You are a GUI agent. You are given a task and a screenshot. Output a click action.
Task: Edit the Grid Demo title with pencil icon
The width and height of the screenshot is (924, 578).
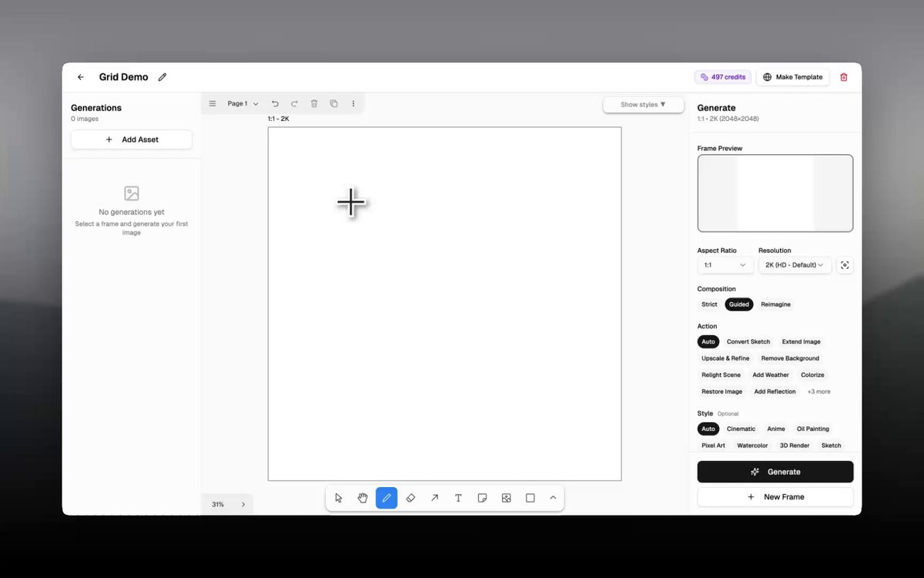coord(162,77)
